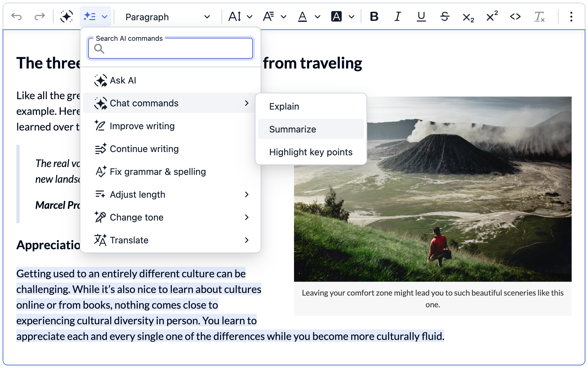588x368 pixels.
Task: Click Highlight key points option
Action: coord(311,152)
